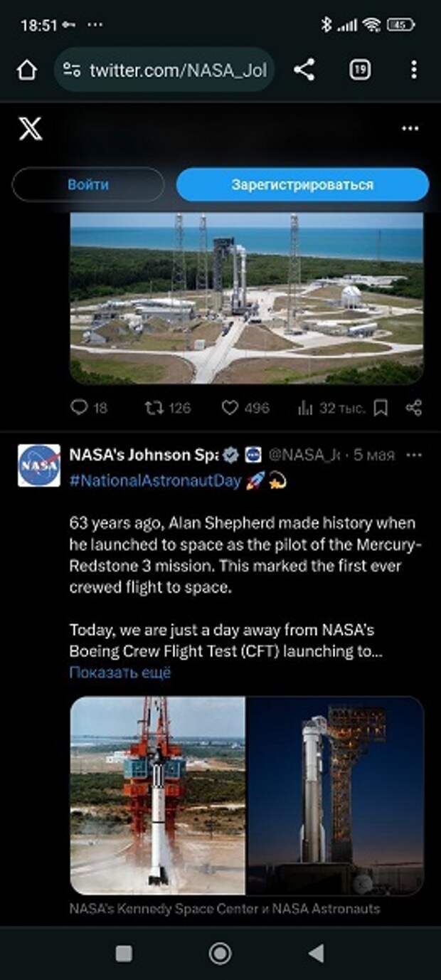Click the Зарегистрироваться sign-up button
441x980 pixels.
tap(302, 184)
